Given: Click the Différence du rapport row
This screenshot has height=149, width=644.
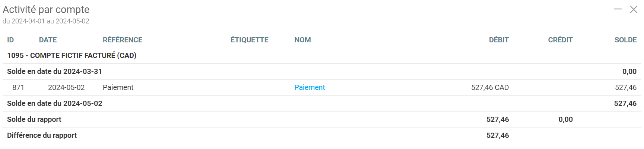Looking at the screenshot, I should 42,135.
